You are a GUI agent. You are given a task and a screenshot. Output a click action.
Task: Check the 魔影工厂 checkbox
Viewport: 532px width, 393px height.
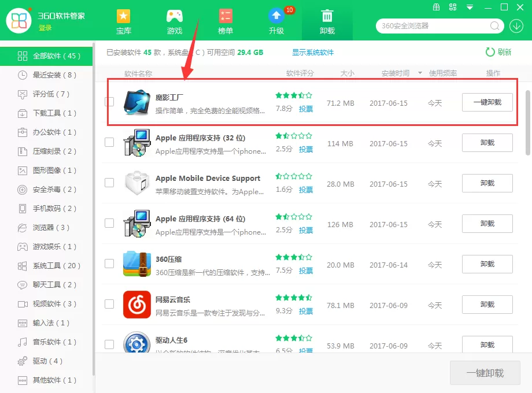tap(109, 102)
